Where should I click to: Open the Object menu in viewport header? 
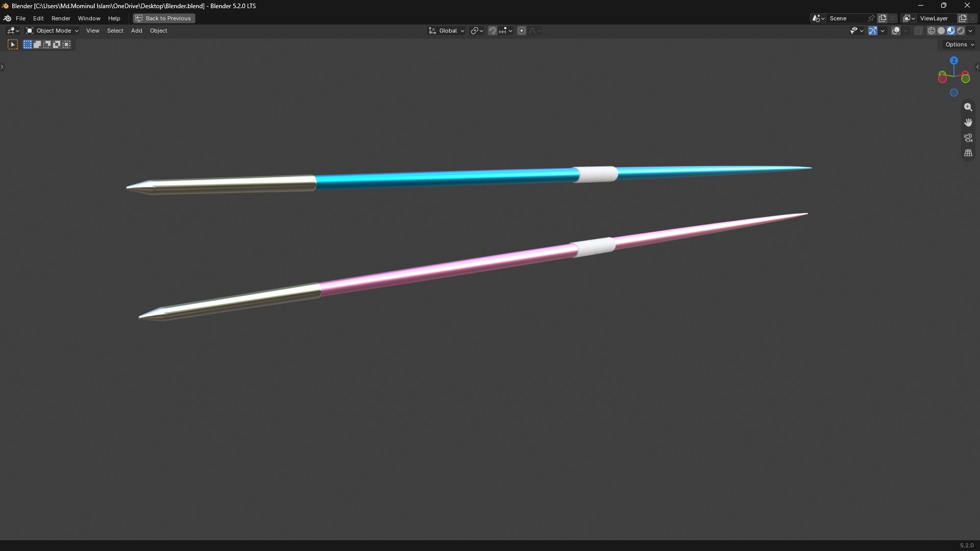click(x=158, y=31)
